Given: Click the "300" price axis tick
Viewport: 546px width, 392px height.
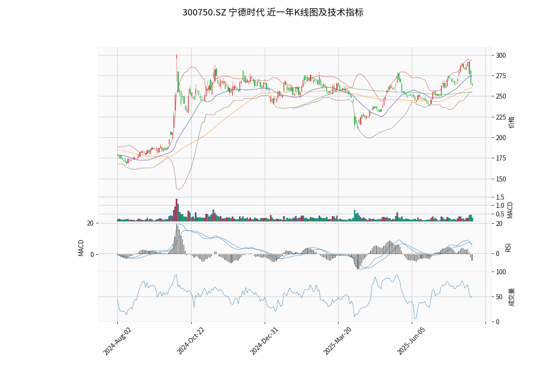Looking at the screenshot, I should [x=500, y=55].
